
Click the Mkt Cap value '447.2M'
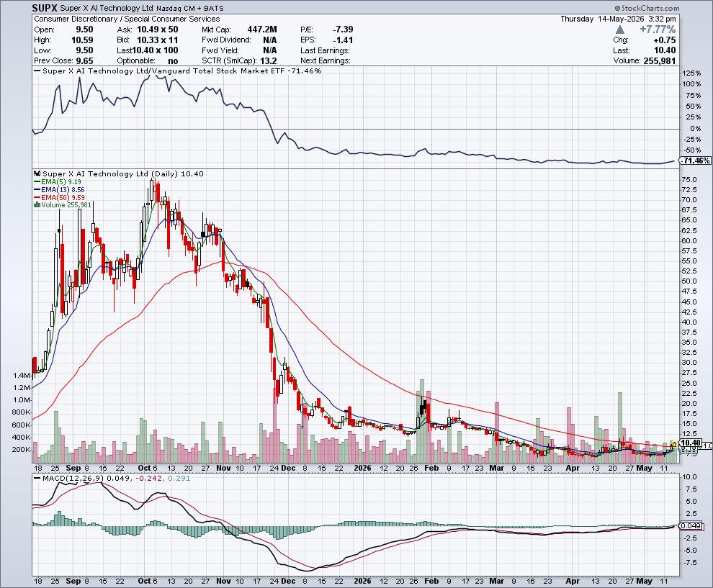coord(262,30)
